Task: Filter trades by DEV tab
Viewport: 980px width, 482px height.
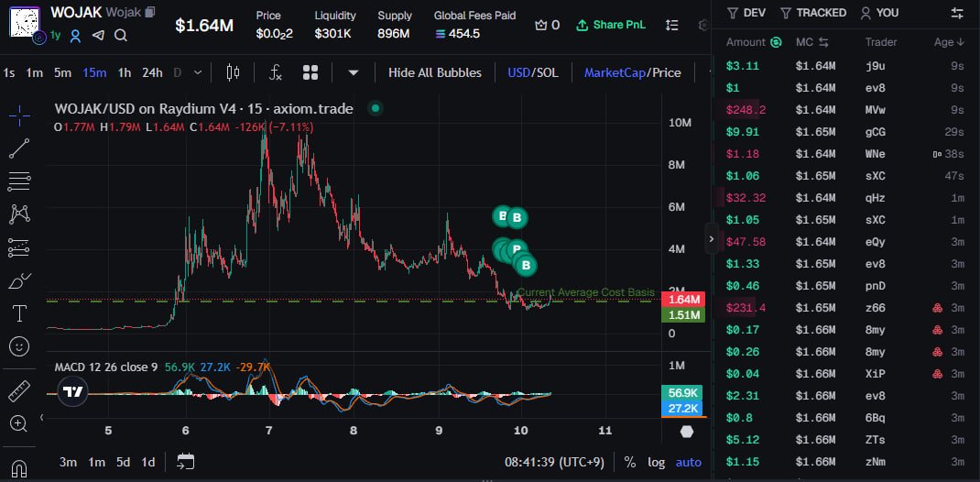Action: click(746, 13)
